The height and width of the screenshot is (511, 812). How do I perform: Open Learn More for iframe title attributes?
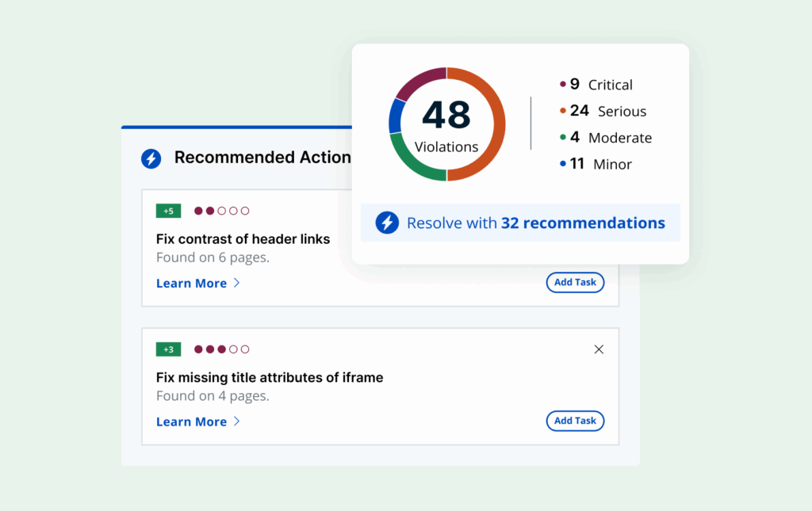[x=191, y=422]
